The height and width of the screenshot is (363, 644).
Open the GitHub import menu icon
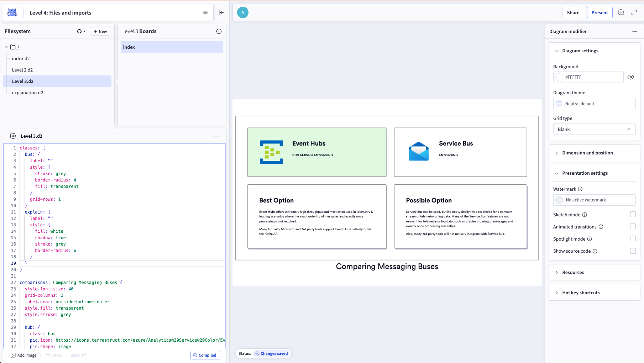pyautogui.click(x=81, y=31)
